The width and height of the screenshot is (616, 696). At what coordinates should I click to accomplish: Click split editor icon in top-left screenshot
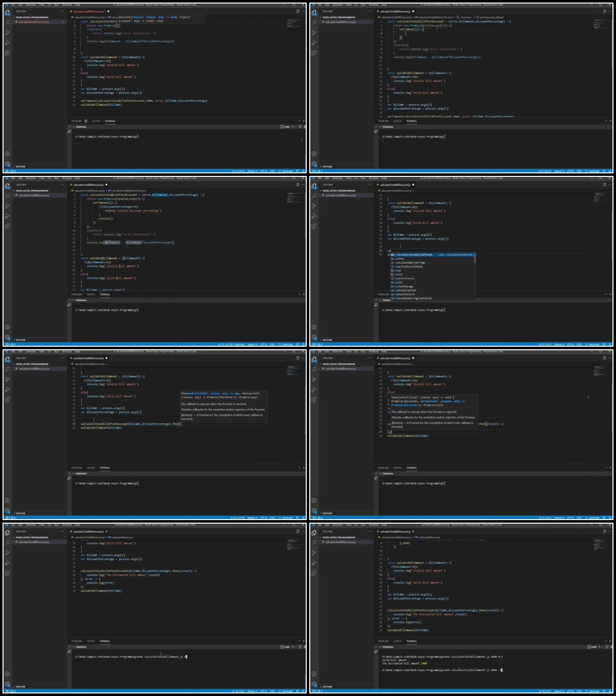click(x=298, y=11)
